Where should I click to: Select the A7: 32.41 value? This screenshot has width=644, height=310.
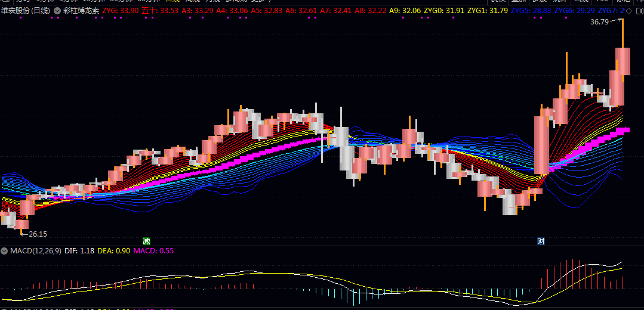point(336,11)
